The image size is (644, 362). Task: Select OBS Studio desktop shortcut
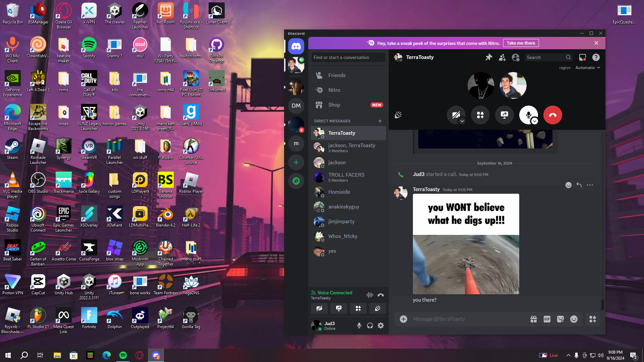tap(38, 183)
